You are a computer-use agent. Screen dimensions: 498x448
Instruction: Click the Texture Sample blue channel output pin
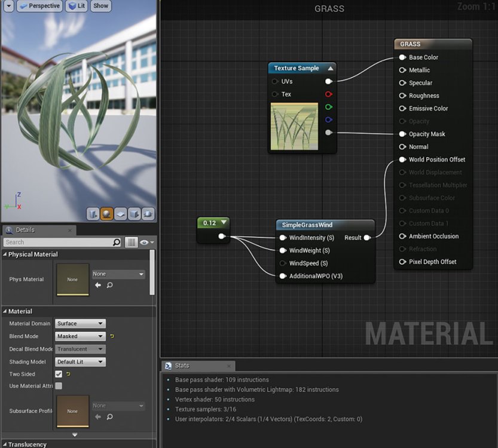[x=329, y=119]
